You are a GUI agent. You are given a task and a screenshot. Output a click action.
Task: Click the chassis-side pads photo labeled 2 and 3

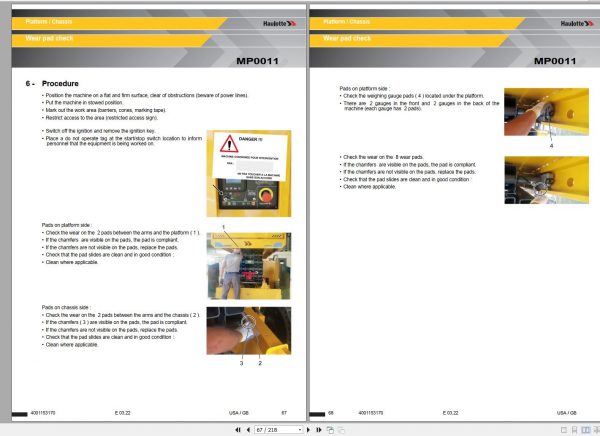click(249, 330)
